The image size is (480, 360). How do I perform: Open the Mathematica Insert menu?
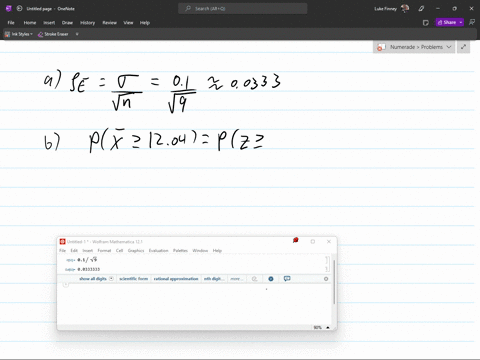coord(88,251)
